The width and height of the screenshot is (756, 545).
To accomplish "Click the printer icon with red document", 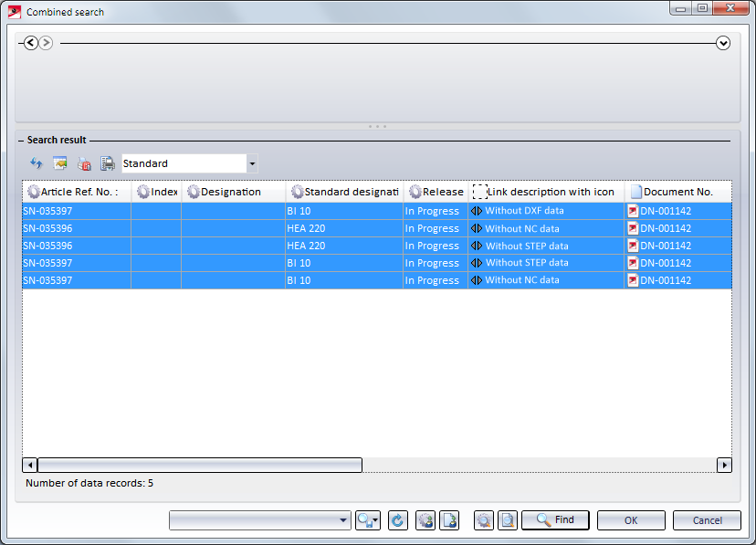I will pyautogui.click(x=84, y=163).
